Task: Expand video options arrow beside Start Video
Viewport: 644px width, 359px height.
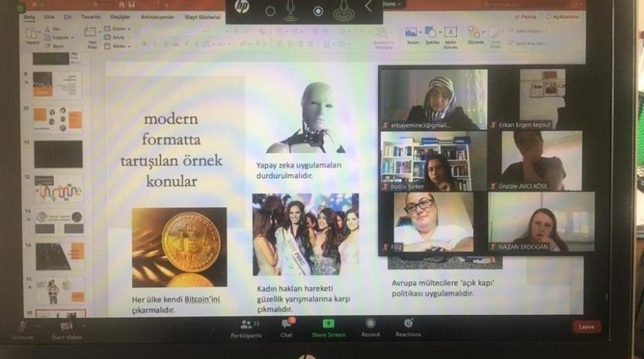Action: [x=84, y=326]
